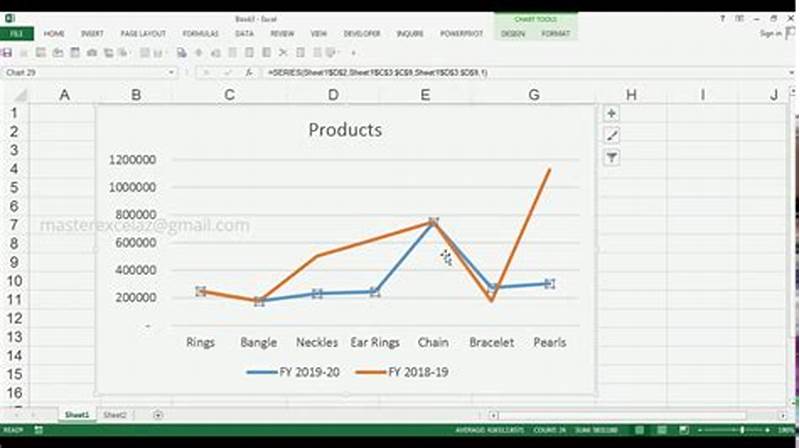Image resolution: width=800 pixels, height=448 pixels.
Task: Switch to Normal view in status bar
Action: coord(639,430)
